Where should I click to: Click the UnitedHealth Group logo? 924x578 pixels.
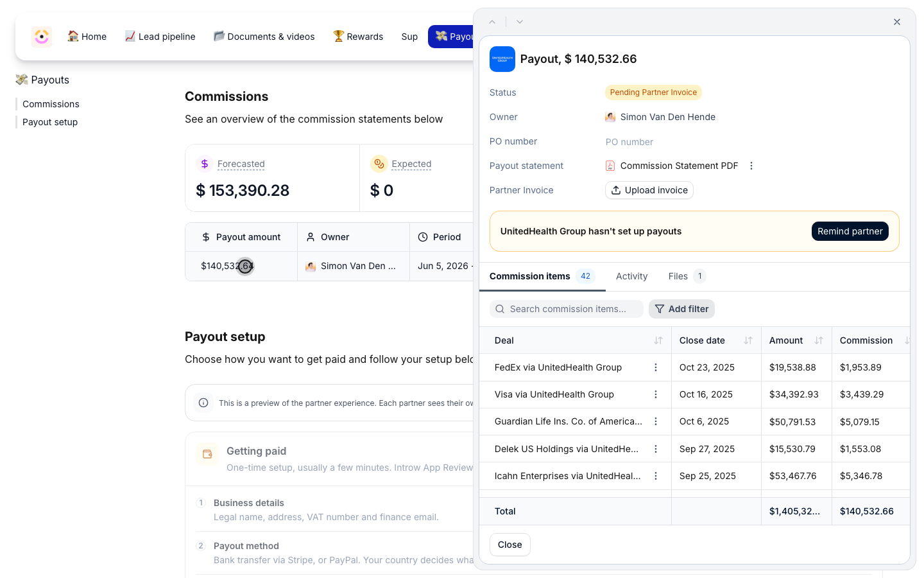(502, 59)
